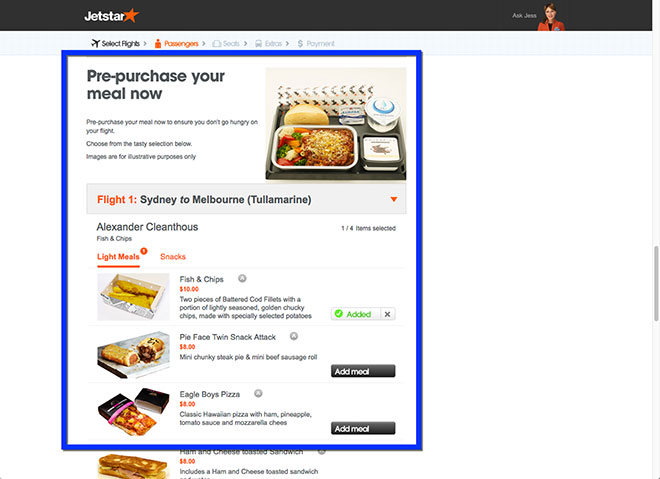Click the Jetstar logo in header
The image size is (660, 479).
point(112,16)
